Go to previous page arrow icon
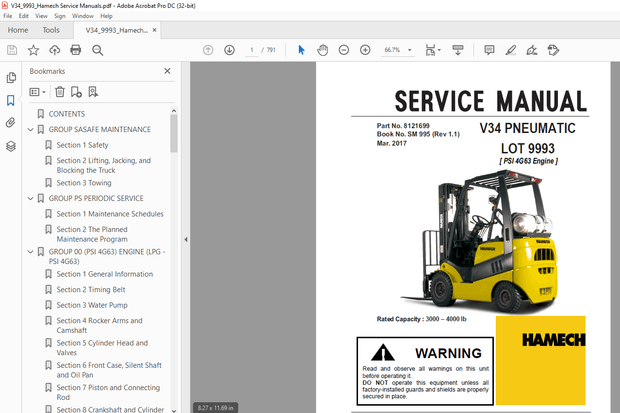This screenshot has height=413, width=620. pyautogui.click(x=208, y=50)
